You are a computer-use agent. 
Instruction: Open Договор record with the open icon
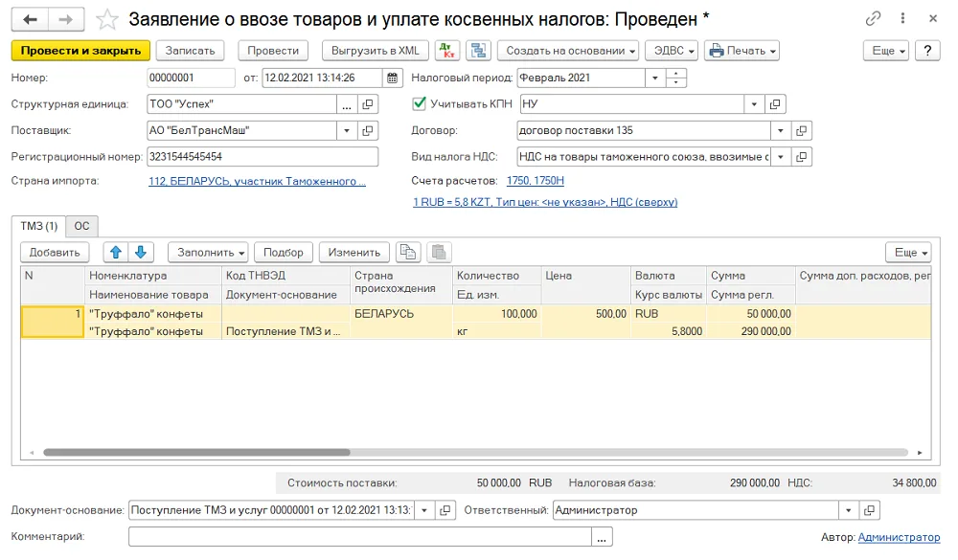801,131
